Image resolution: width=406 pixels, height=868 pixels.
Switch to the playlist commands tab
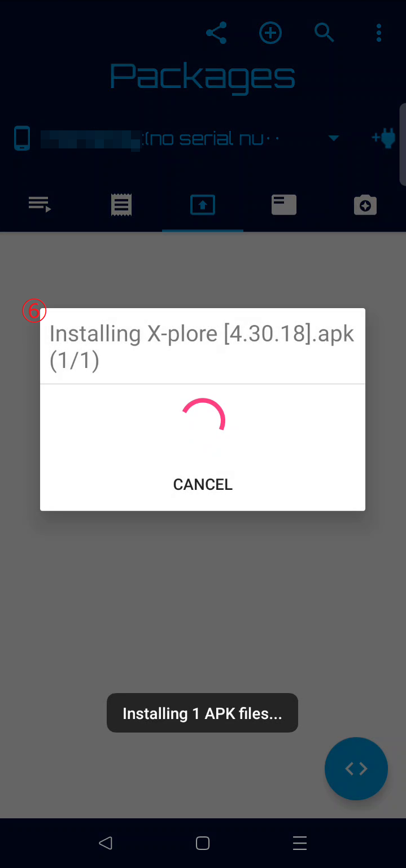pyautogui.click(x=40, y=204)
